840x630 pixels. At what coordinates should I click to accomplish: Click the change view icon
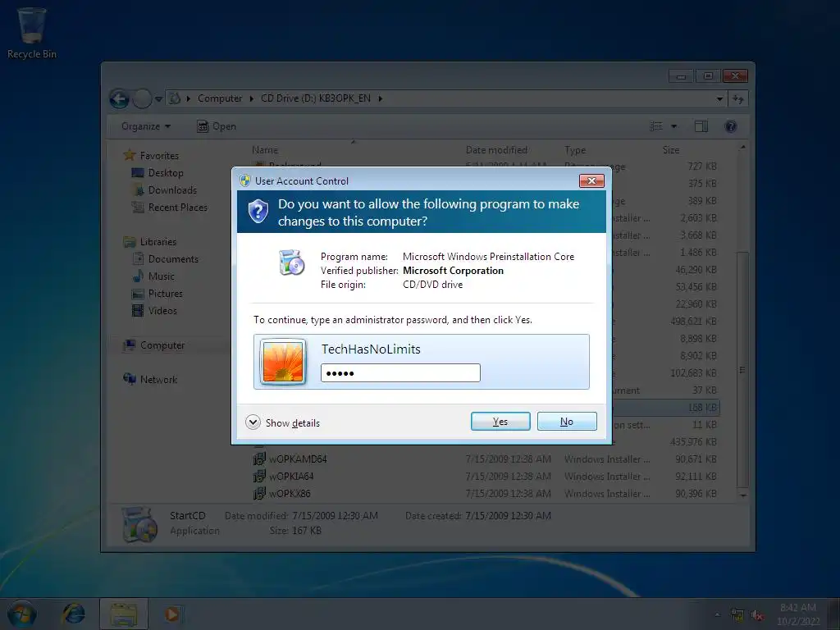point(656,126)
